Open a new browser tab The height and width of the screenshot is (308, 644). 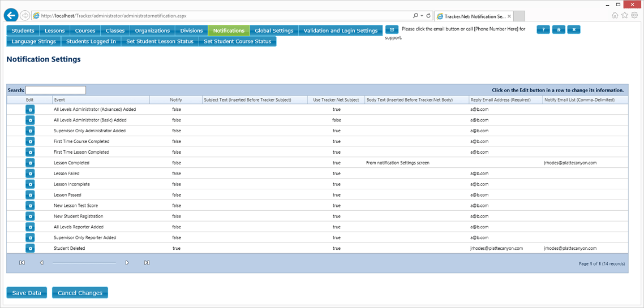pos(519,16)
